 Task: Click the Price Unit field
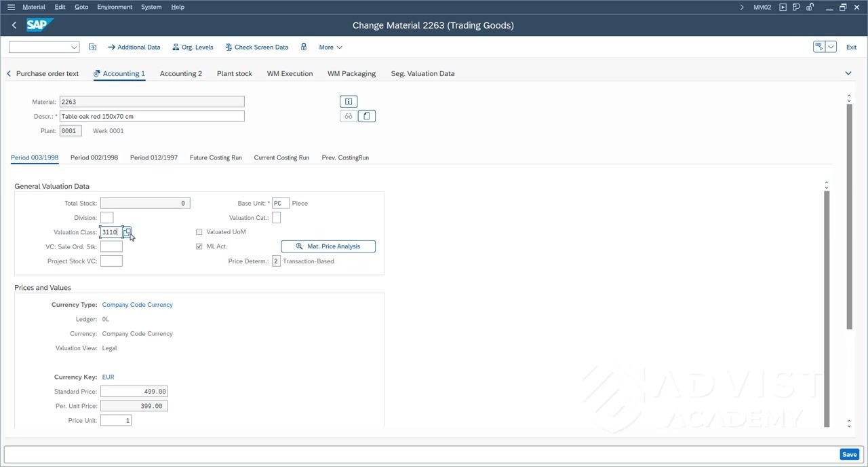tap(115, 421)
